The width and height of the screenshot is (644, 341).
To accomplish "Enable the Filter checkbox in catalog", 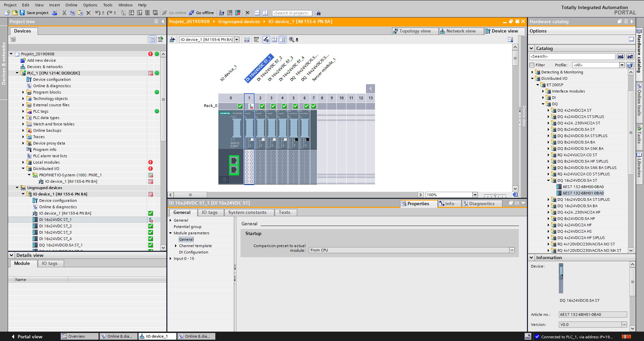I will [x=532, y=65].
